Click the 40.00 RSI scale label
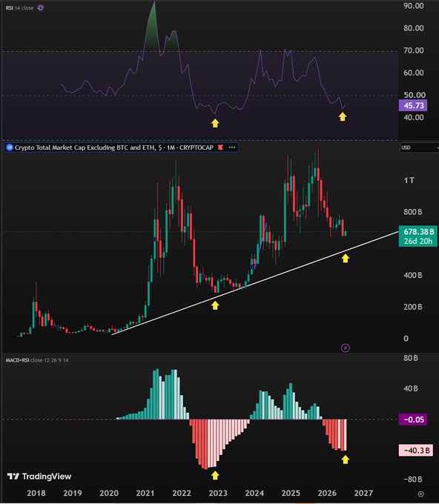Image resolution: width=439 pixels, height=504 pixels. (x=414, y=117)
